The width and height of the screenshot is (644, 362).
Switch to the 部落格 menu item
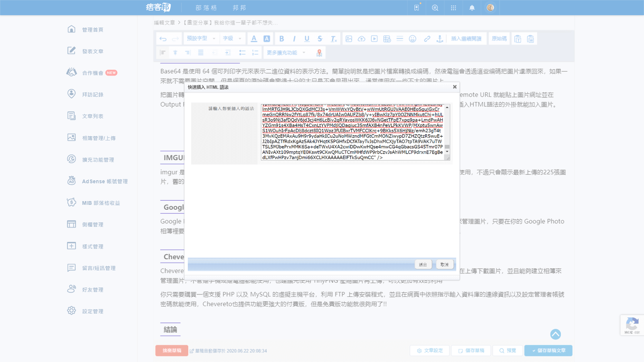pos(206,7)
